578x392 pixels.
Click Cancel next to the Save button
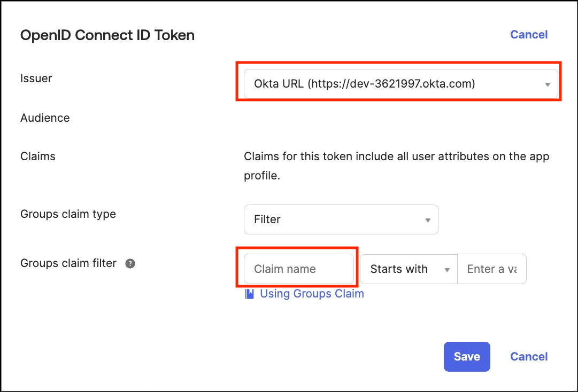(x=529, y=357)
